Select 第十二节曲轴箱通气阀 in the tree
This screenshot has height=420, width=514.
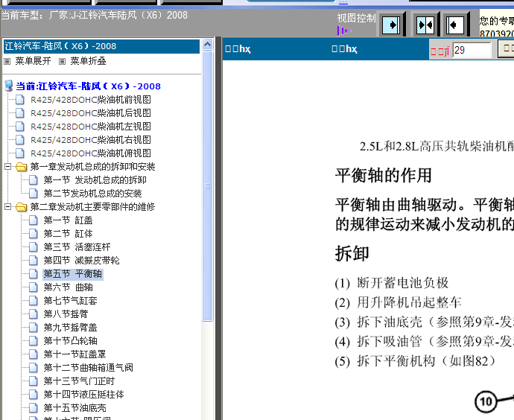(88, 368)
